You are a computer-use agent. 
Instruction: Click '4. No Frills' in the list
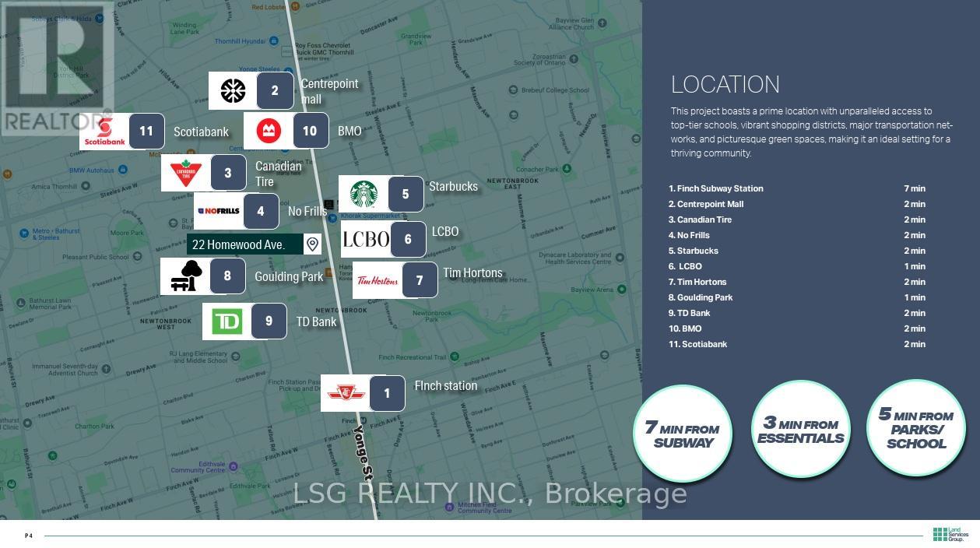[x=689, y=235]
